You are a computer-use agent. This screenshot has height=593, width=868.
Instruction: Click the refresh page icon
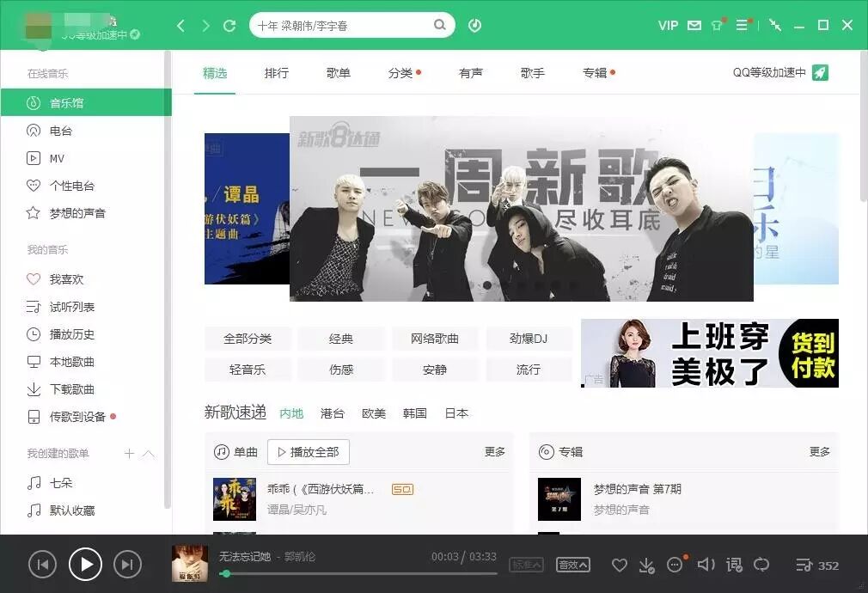pos(229,26)
